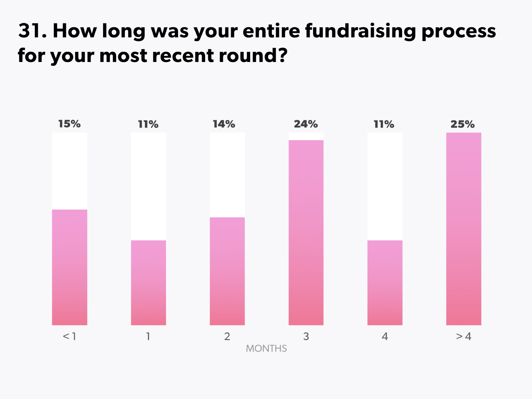Image resolution: width=532 pixels, height=399 pixels.
Task: Click the 15% label above the first bar
Action: (x=69, y=124)
